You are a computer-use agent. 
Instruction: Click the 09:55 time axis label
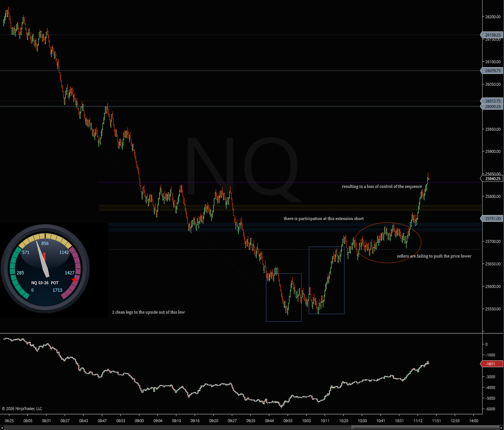288,420
